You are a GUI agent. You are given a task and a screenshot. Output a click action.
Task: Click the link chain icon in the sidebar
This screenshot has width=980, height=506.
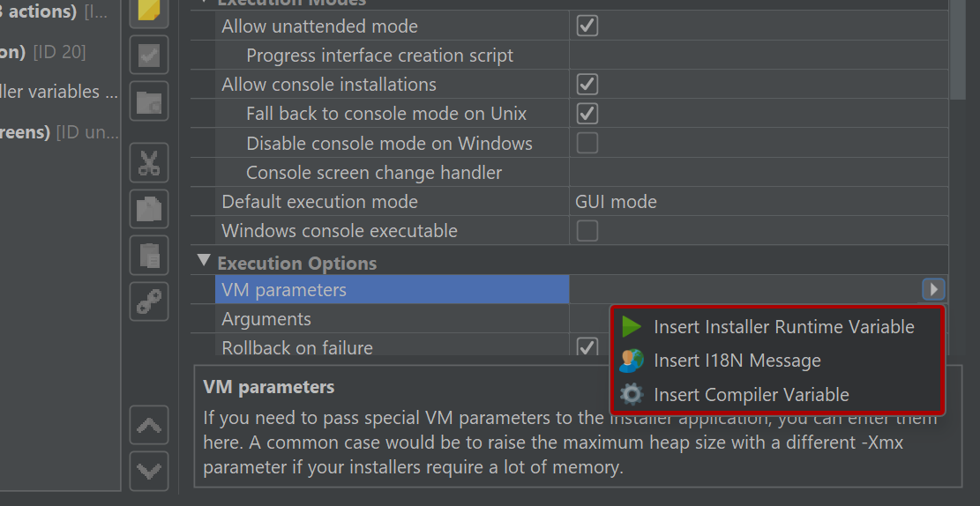pyautogui.click(x=149, y=301)
